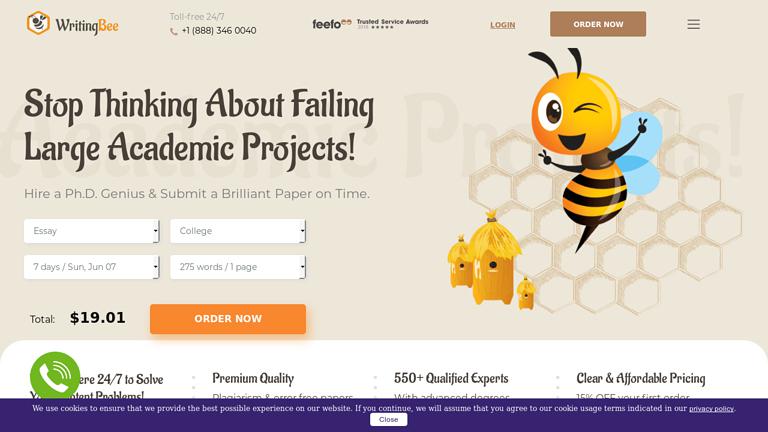768x432 pixels.
Task: Click the winking bee mascot illustration
Action: coord(595,147)
